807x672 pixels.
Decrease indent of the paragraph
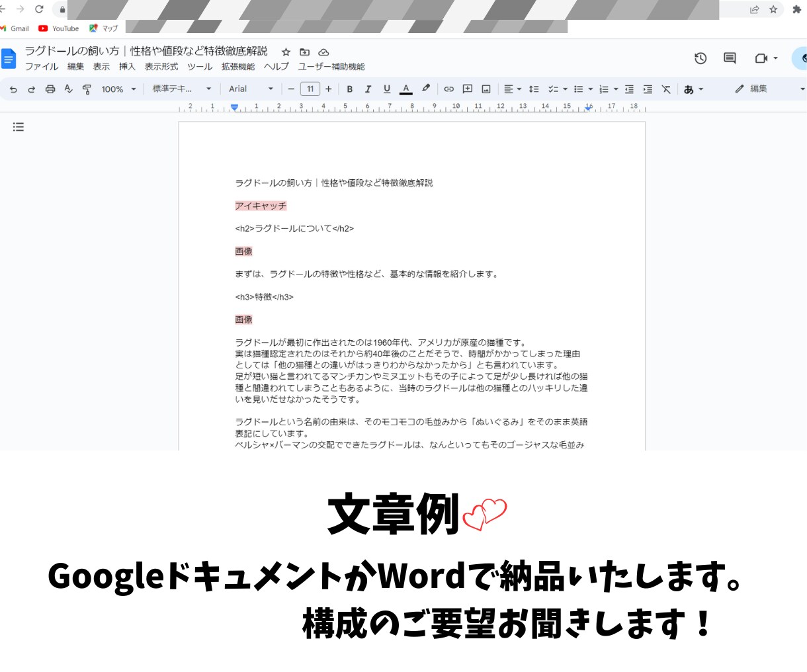click(629, 89)
